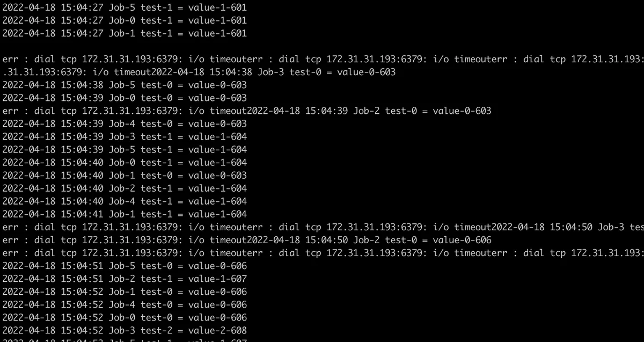
Task: Click the 15:04:27 Job-1 value-1-601 line
Action: coord(125,33)
